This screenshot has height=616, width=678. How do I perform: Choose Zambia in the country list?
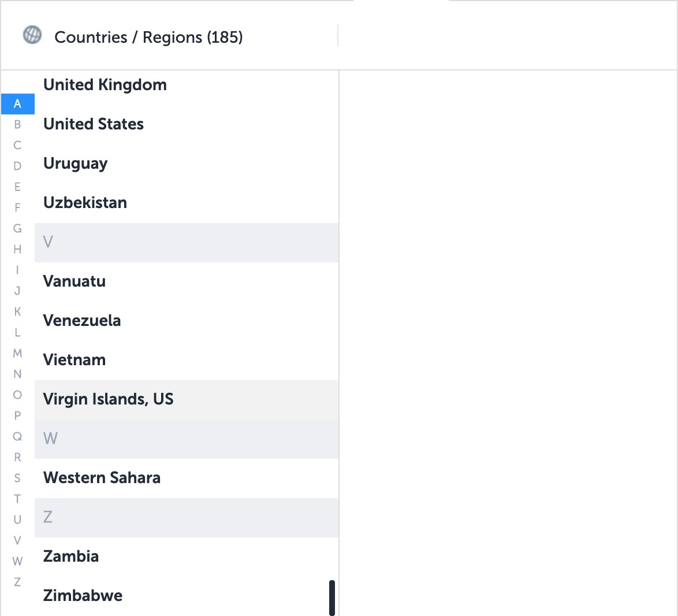click(71, 556)
